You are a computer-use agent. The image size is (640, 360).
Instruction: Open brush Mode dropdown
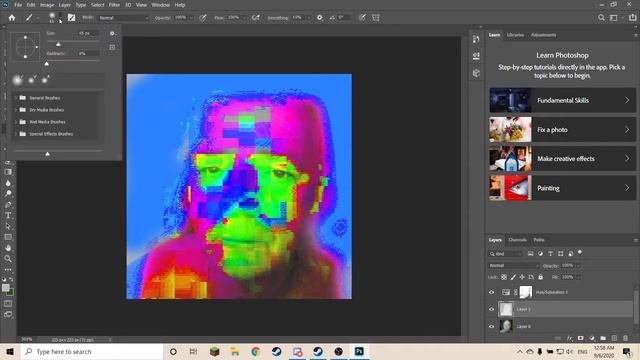pos(124,18)
